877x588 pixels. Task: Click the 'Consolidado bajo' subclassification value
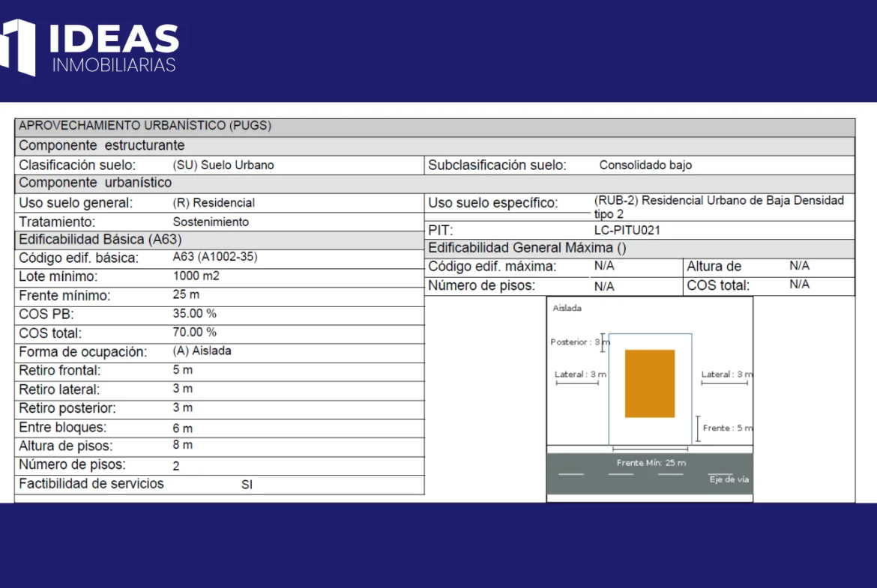click(645, 165)
